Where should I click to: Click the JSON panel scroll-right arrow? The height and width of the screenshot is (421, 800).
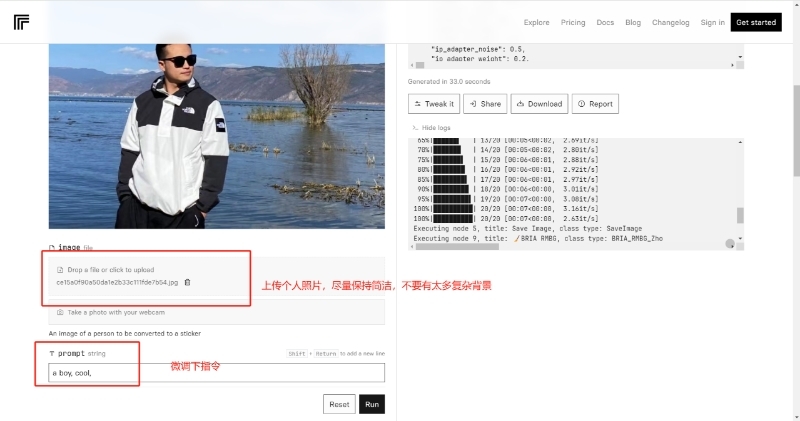pyautogui.click(x=732, y=65)
